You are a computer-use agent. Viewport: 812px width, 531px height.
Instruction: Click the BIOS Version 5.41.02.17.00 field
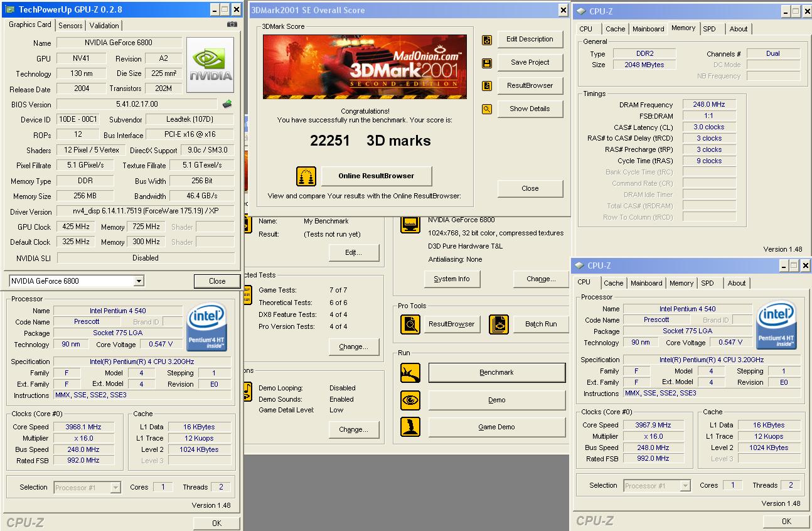point(137,104)
